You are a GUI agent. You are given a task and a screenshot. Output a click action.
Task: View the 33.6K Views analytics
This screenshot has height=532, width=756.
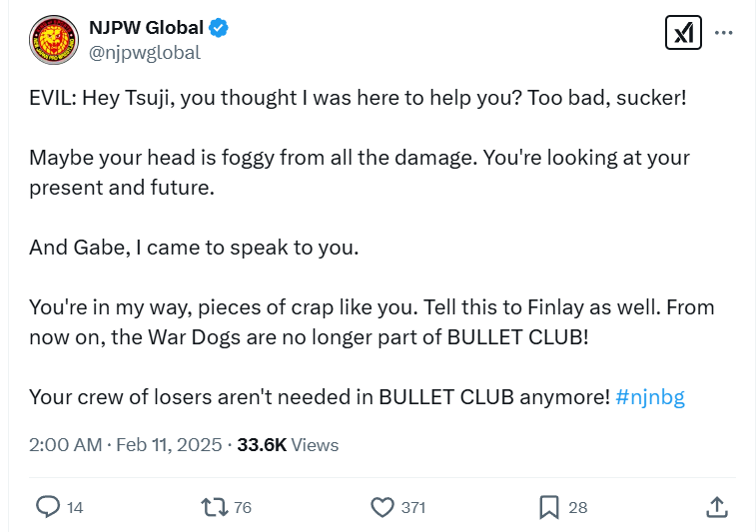[x=288, y=445]
